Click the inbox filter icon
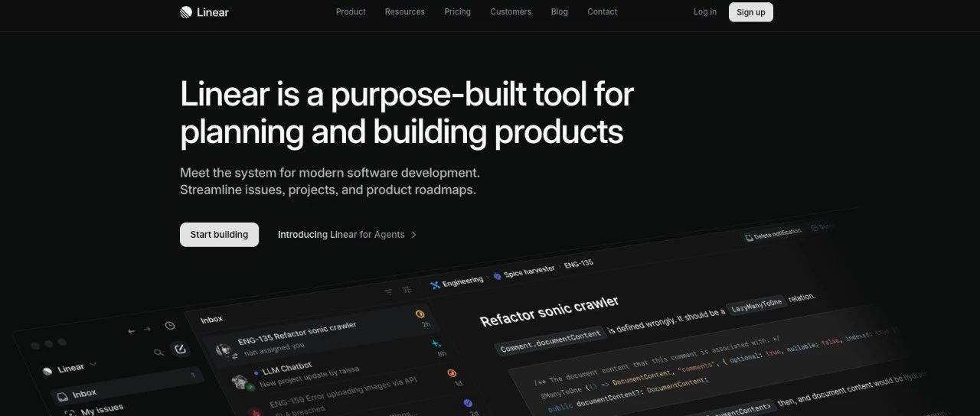This screenshot has height=416, width=980. (388, 291)
